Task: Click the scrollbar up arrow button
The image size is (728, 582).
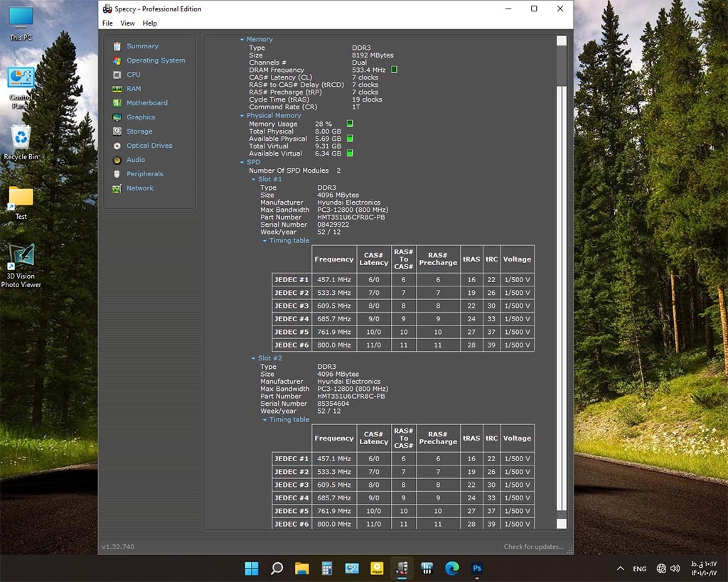Action: tap(562, 41)
